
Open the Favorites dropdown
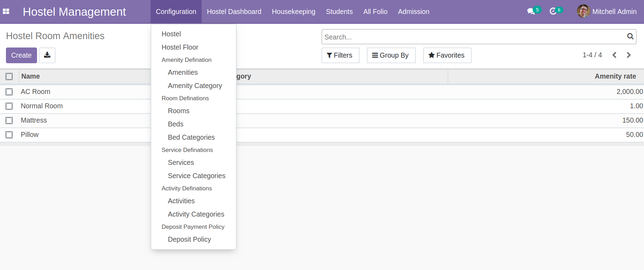447,55
